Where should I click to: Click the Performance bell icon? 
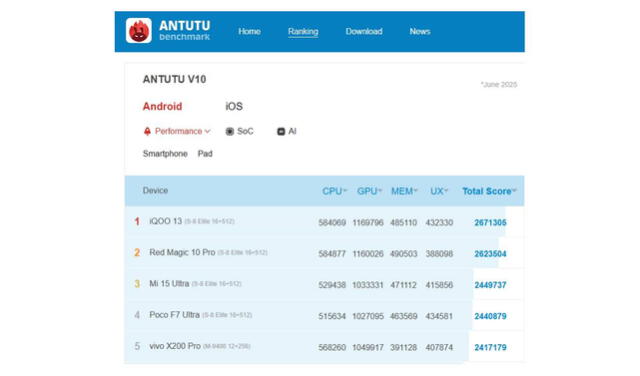point(147,131)
